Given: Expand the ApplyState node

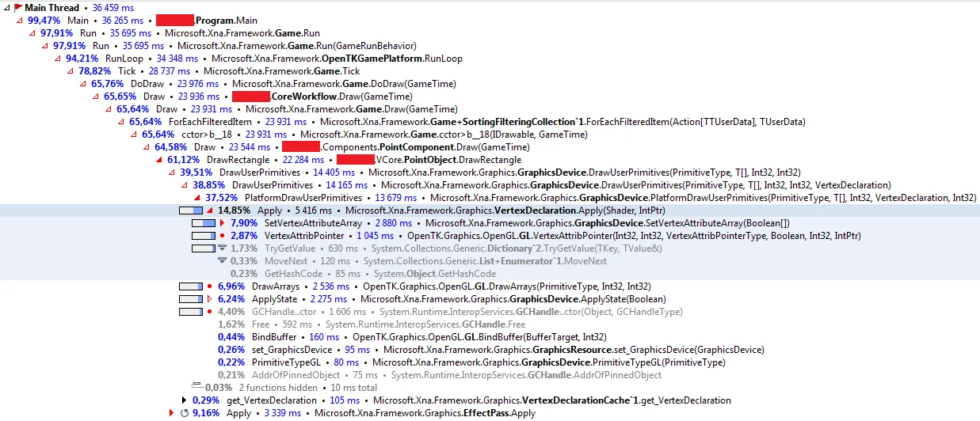Looking at the screenshot, I should [x=210, y=299].
